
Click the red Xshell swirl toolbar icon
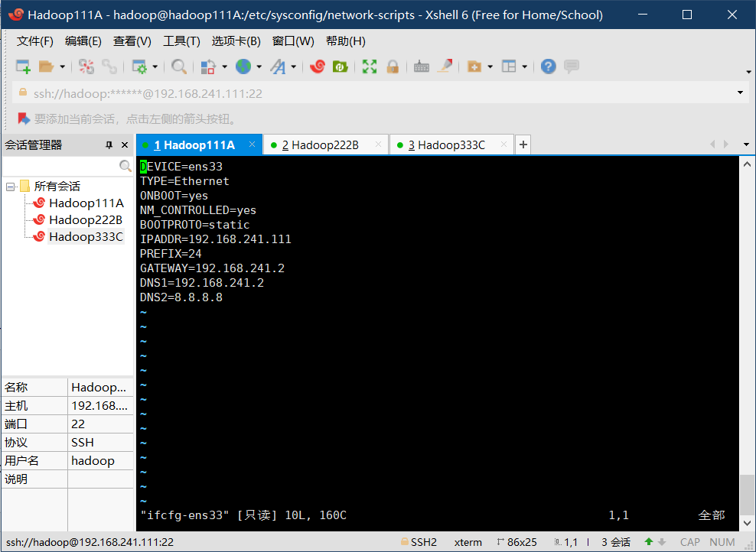pos(318,67)
